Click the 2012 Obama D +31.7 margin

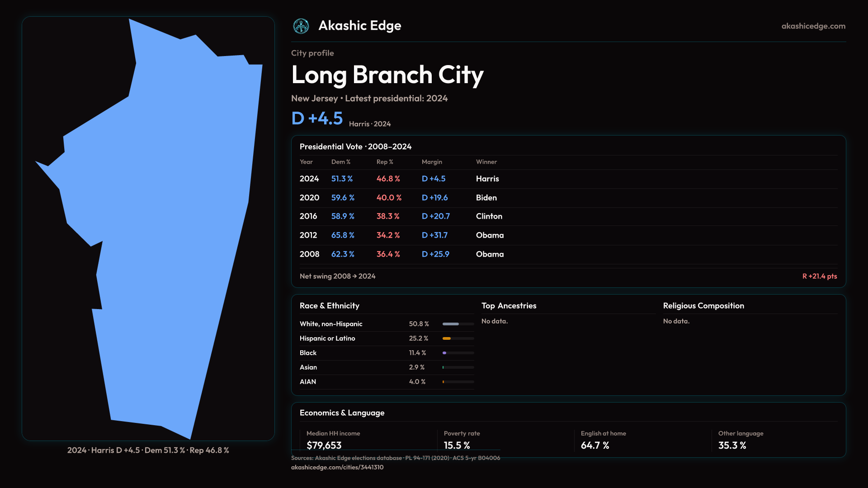point(434,235)
